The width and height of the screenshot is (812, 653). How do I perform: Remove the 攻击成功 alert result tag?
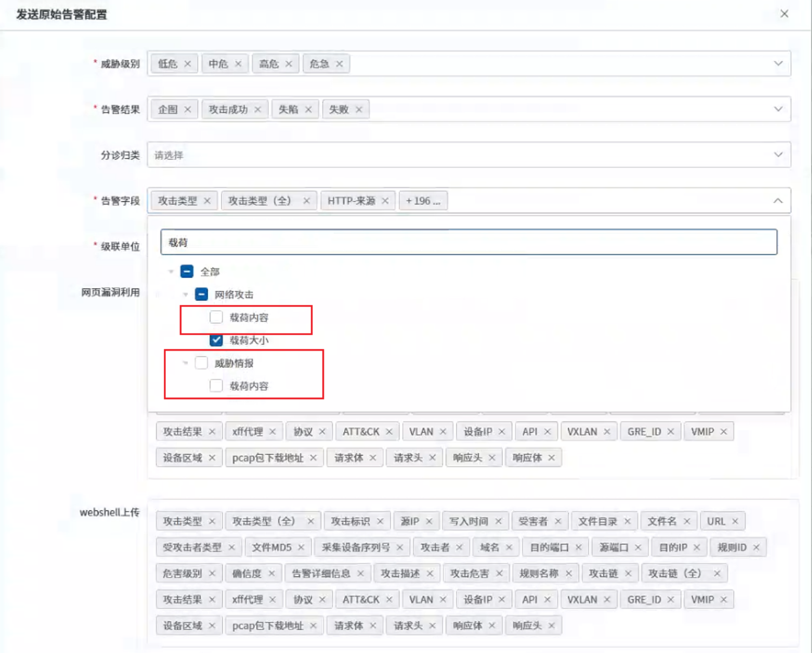point(258,110)
